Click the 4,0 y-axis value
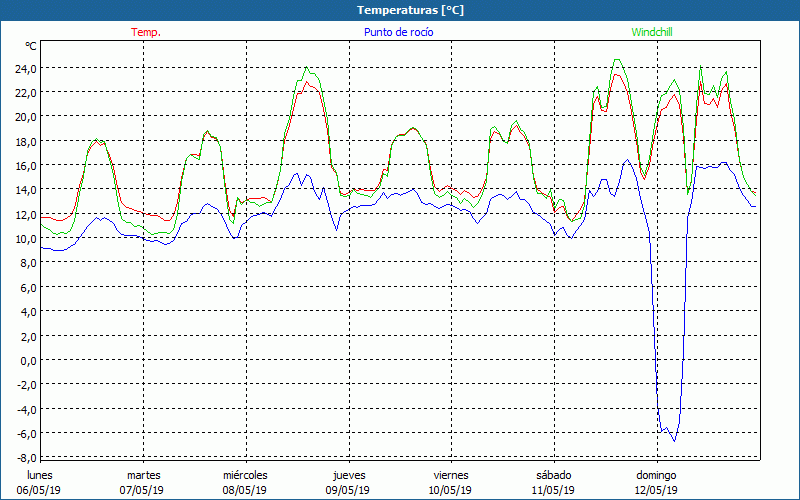800x500 pixels. [x=28, y=312]
